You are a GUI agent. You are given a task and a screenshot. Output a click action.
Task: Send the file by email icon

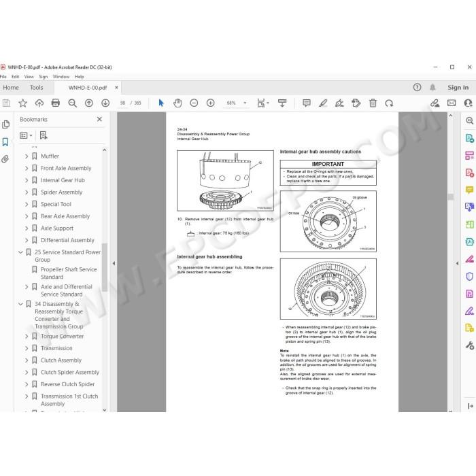tap(452, 103)
